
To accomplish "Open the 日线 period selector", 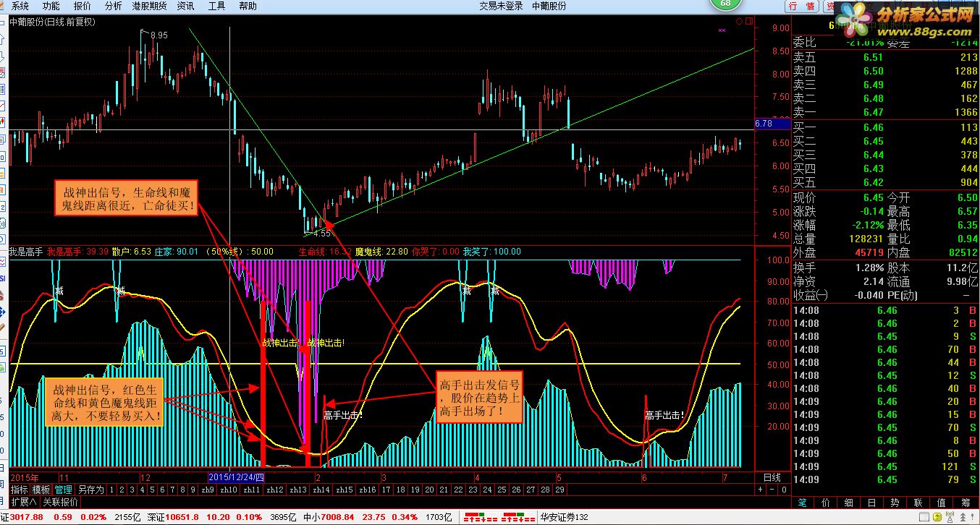I will pyautogui.click(x=772, y=477).
